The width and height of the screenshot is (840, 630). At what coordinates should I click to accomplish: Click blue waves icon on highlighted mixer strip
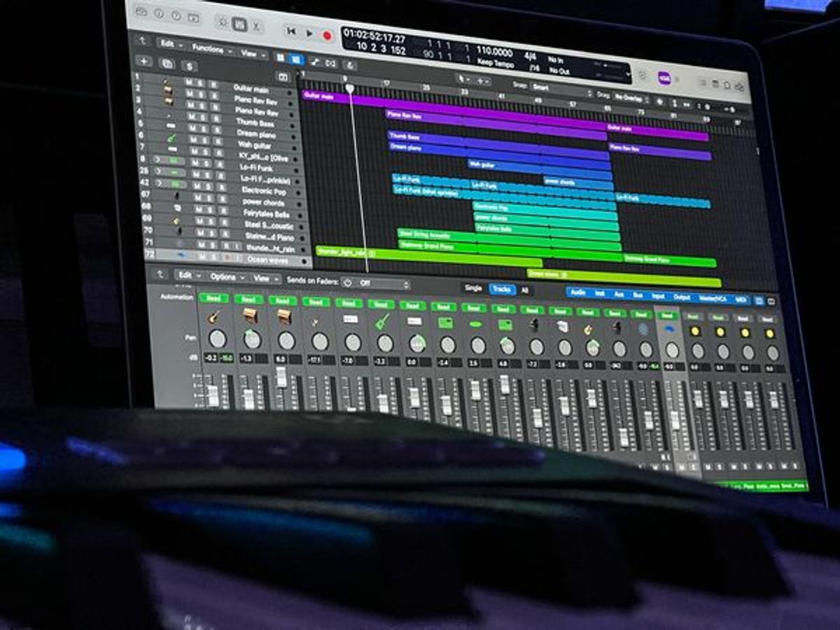coord(670,329)
